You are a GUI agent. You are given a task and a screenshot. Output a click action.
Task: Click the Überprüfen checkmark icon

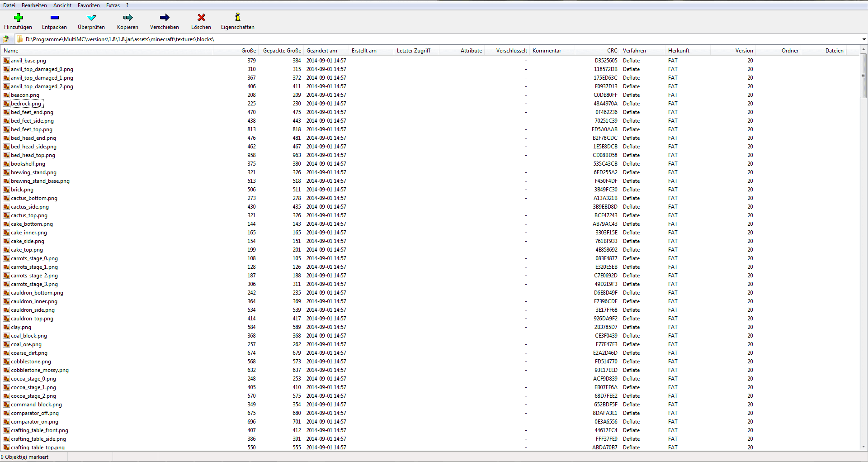[x=91, y=18]
